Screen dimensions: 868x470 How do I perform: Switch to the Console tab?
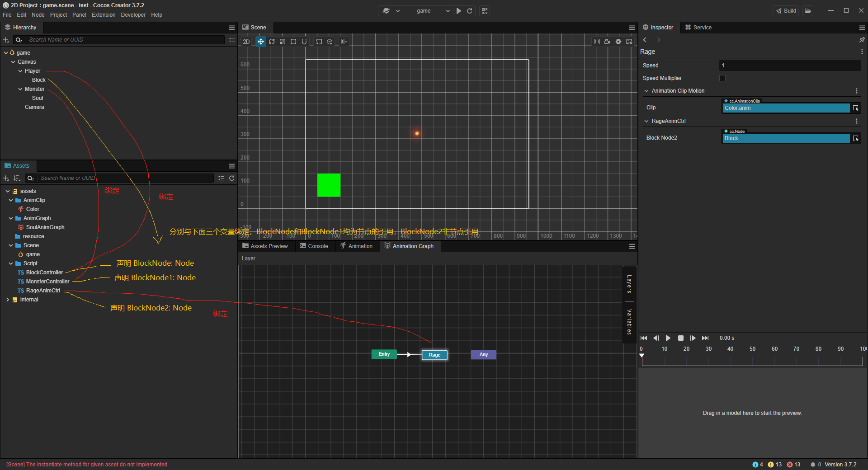coord(314,246)
